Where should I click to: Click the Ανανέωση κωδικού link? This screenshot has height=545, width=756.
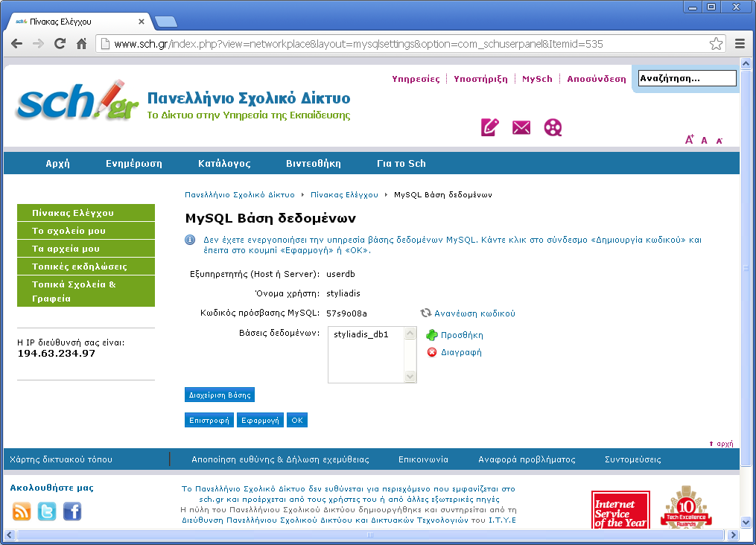pyautogui.click(x=475, y=313)
